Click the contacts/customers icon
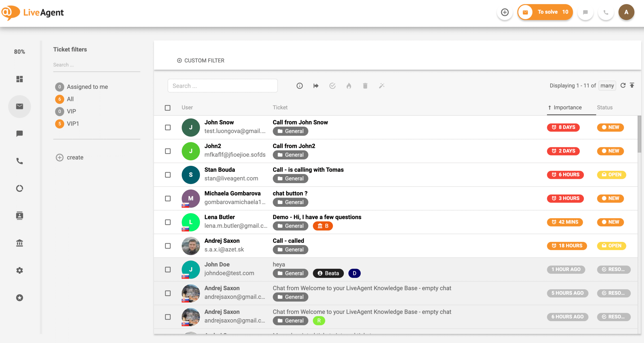The image size is (644, 343). coord(19,215)
